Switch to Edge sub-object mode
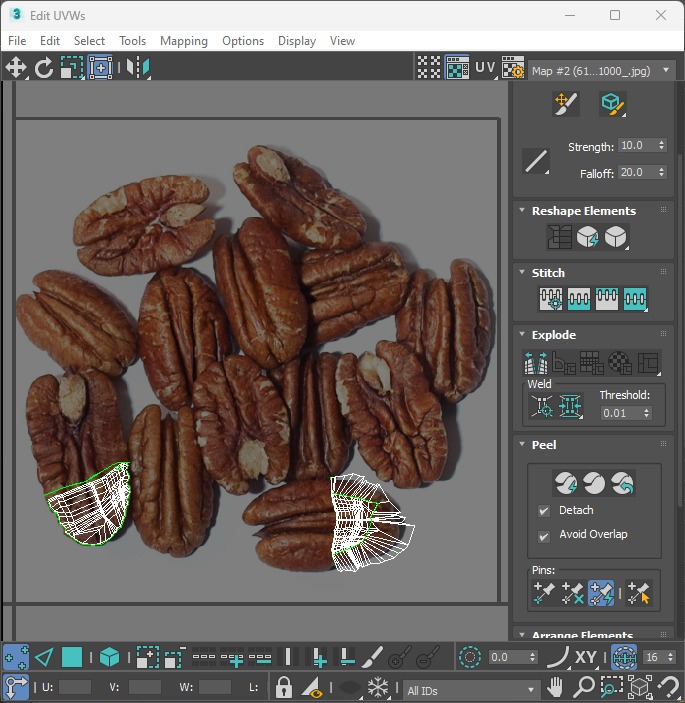The width and height of the screenshot is (685, 703). 44,658
